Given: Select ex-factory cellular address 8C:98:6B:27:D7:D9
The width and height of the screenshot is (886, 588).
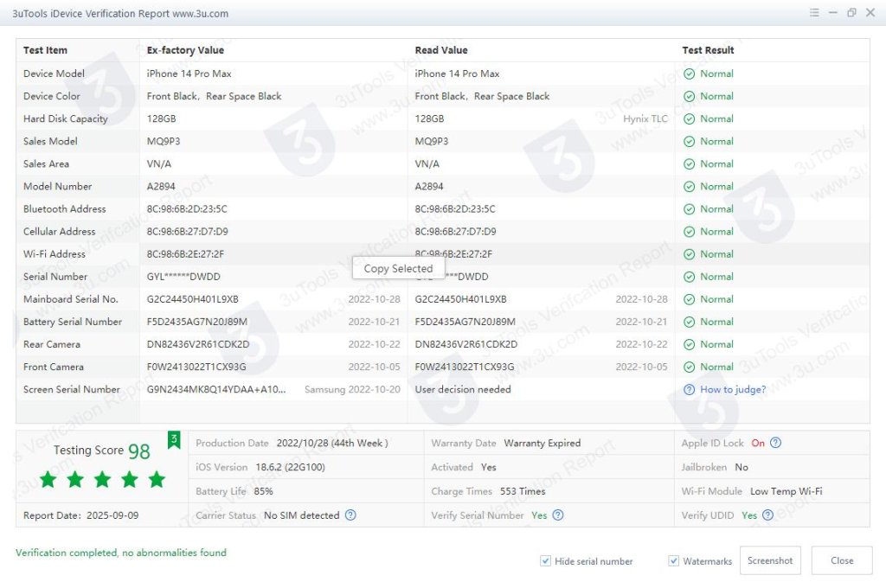Looking at the screenshot, I should point(188,232).
